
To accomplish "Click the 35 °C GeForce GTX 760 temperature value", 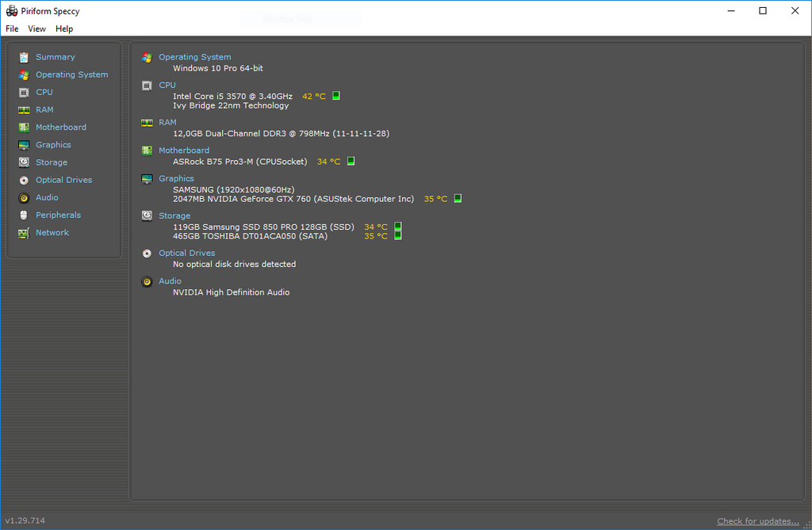I will (435, 199).
